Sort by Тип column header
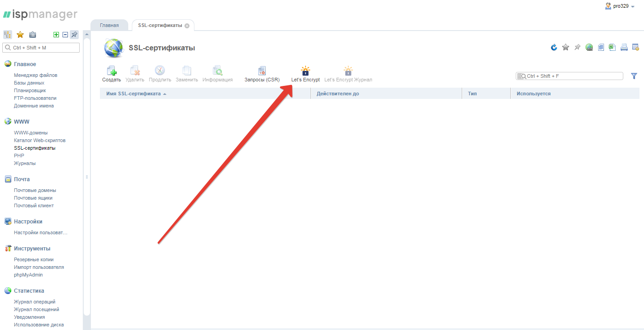The image size is (644, 330). [x=486, y=94]
